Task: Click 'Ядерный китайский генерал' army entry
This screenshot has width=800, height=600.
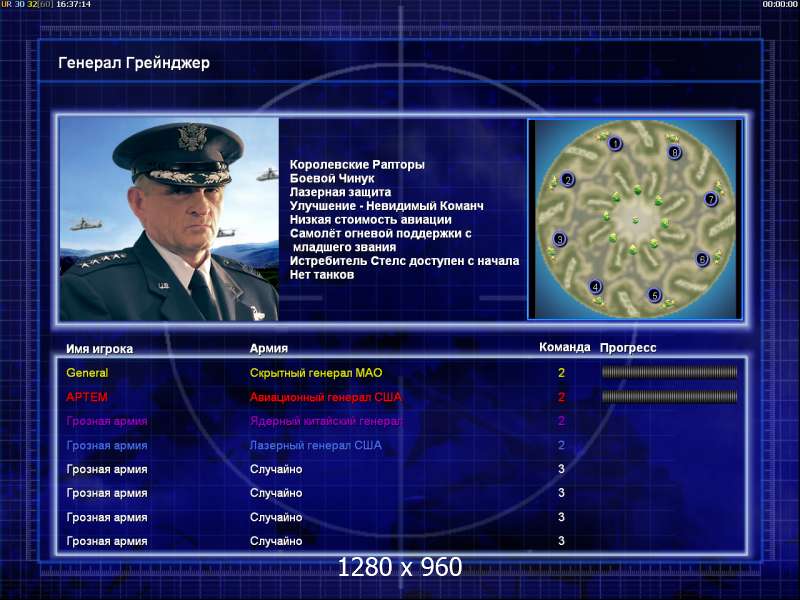Action: tap(326, 421)
